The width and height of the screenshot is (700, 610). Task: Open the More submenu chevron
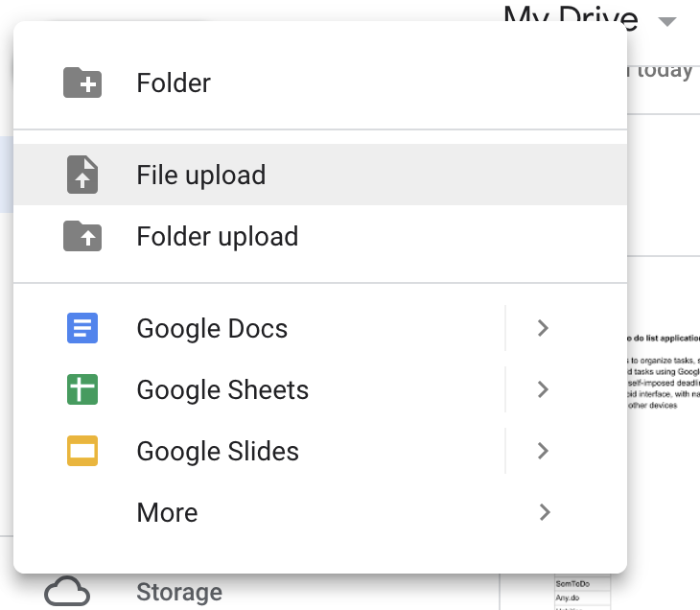click(x=545, y=512)
